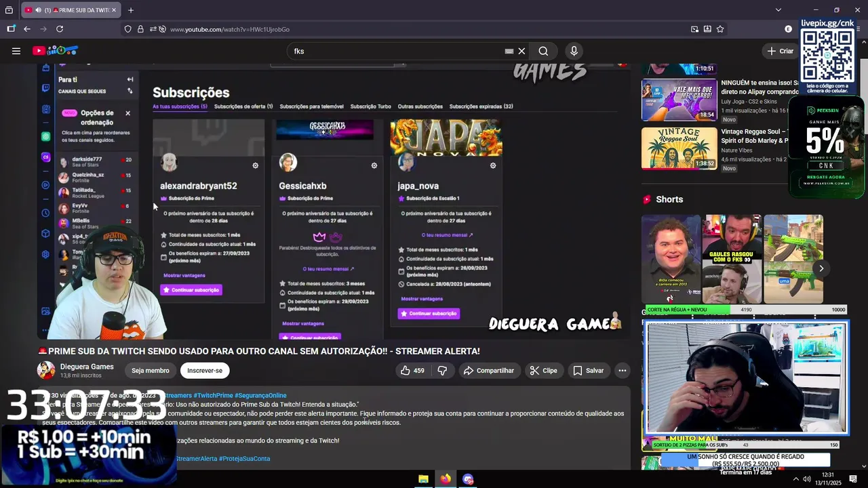
Task: Open more actions three-dot menu
Action: [623, 371]
